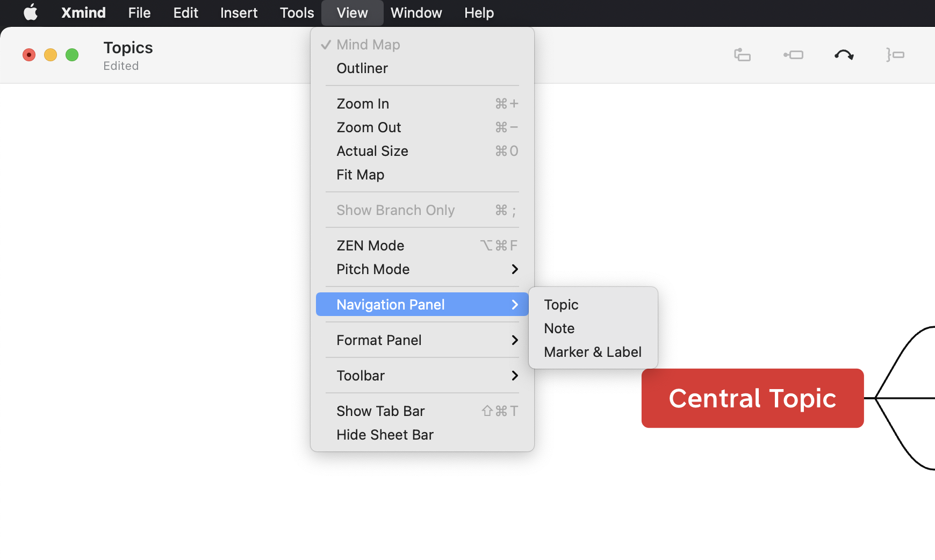Screen dimensions: 935x560
Task: Click the green fullscreen window button
Action: [72, 55]
